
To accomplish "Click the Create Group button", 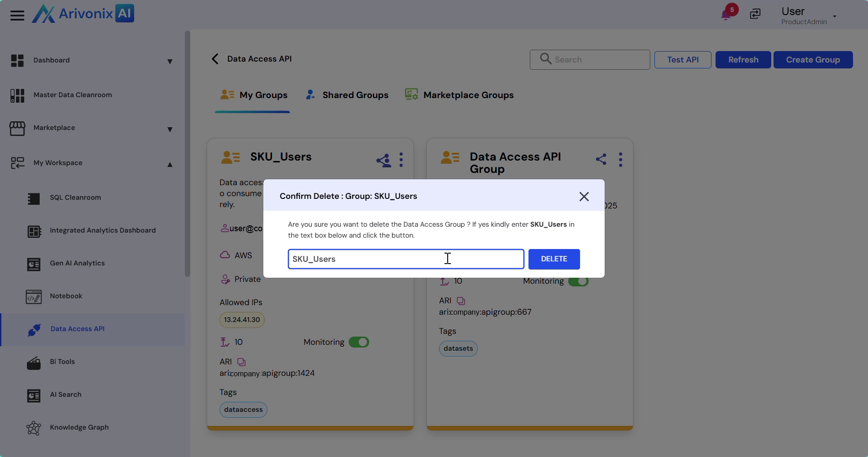I will tap(812, 60).
